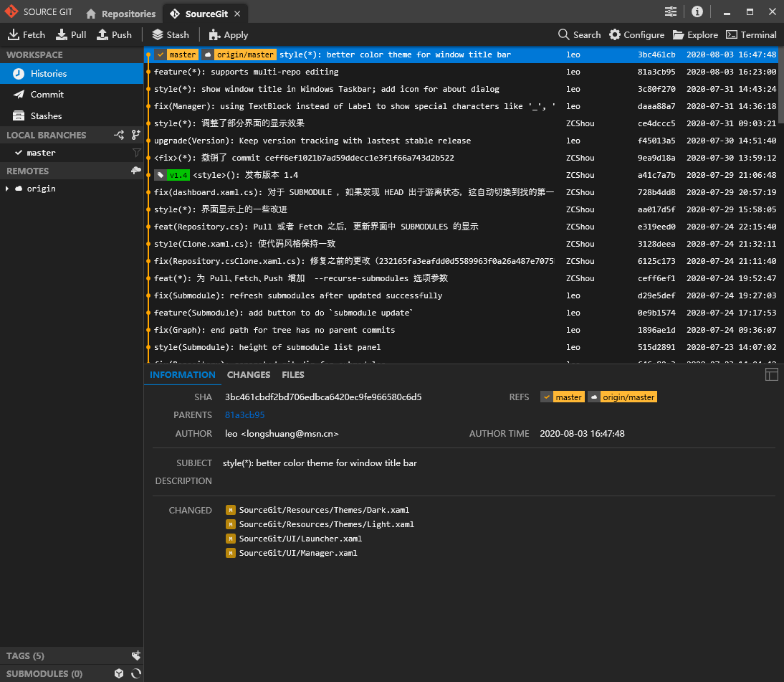
Task: Close the SourceGit tab
Action: point(237,14)
